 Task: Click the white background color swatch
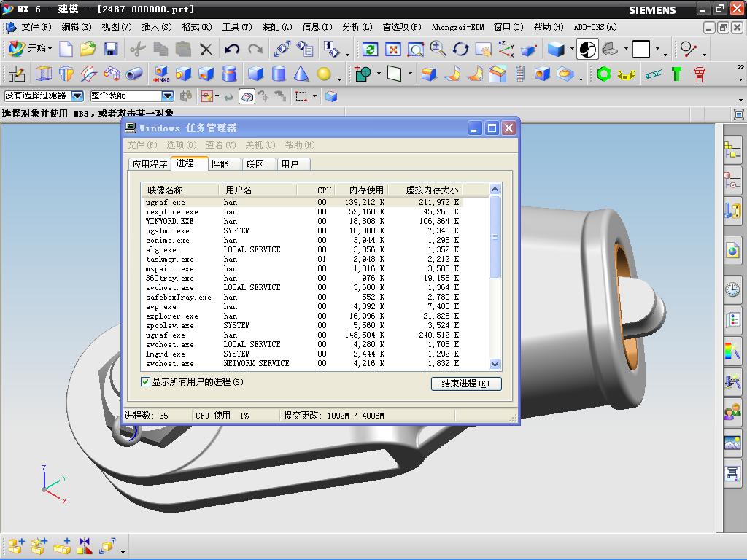click(641, 49)
